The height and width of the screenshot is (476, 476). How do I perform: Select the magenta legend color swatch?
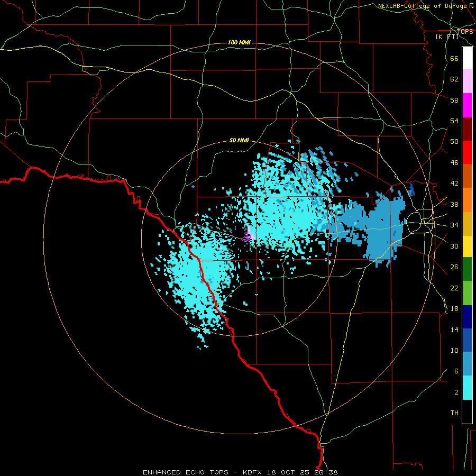[x=467, y=105]
